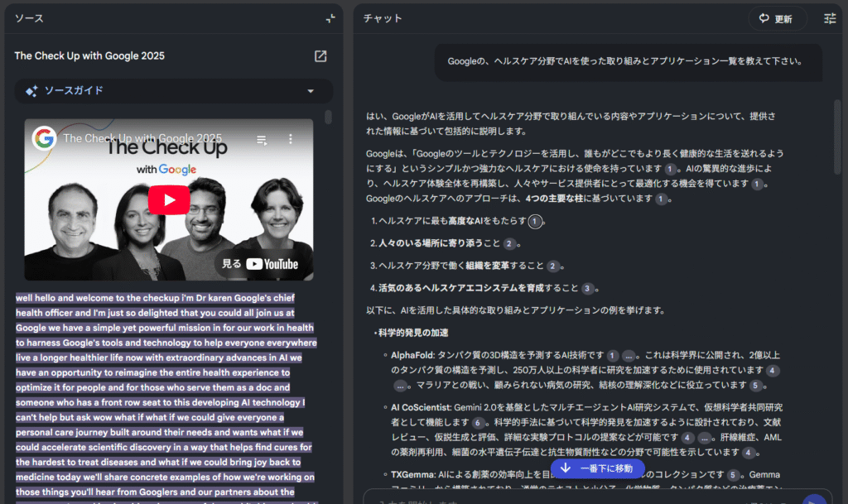Expand ellipsis citations after 予測するAI技術です 1
Viewport: 848px width, 504px height.
pos(628,356)
